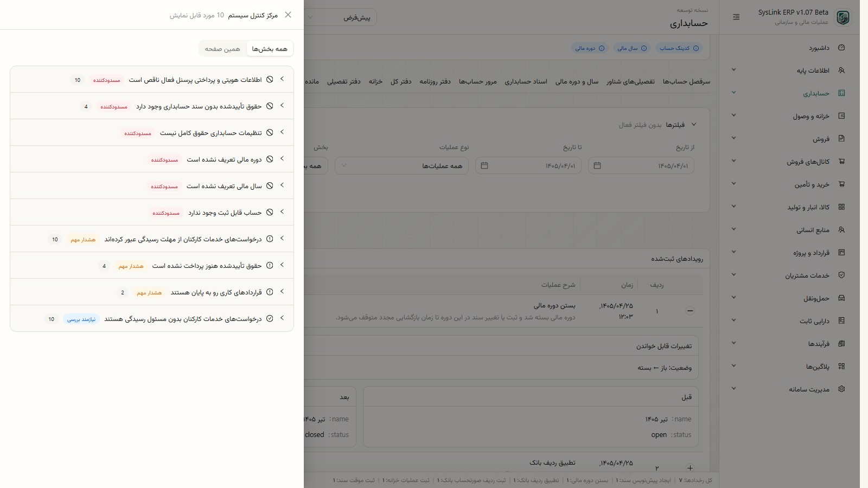Open the اسناد حسابداری tab
The image size is (868, 488).
[526, 81]
